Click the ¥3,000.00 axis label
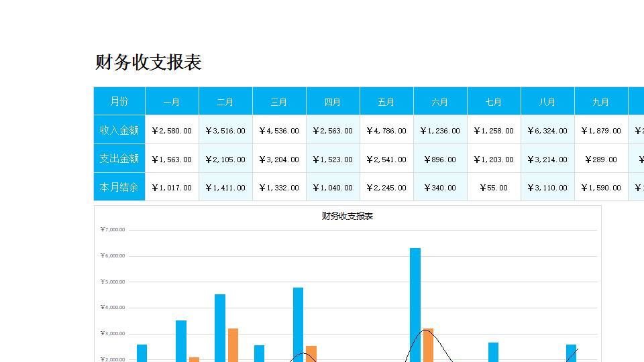This screenshot has width=644, height=362. pyautogui.click(x=113, y=334)
